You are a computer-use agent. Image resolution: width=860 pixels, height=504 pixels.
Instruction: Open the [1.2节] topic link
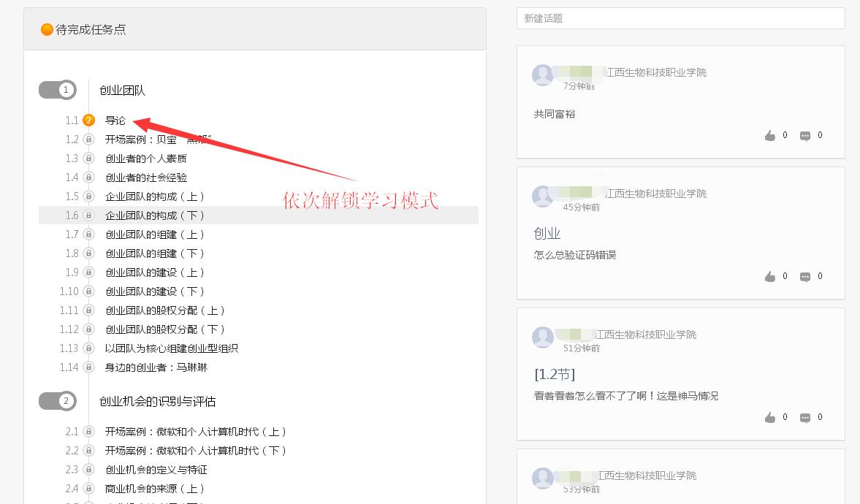point(554,375)
